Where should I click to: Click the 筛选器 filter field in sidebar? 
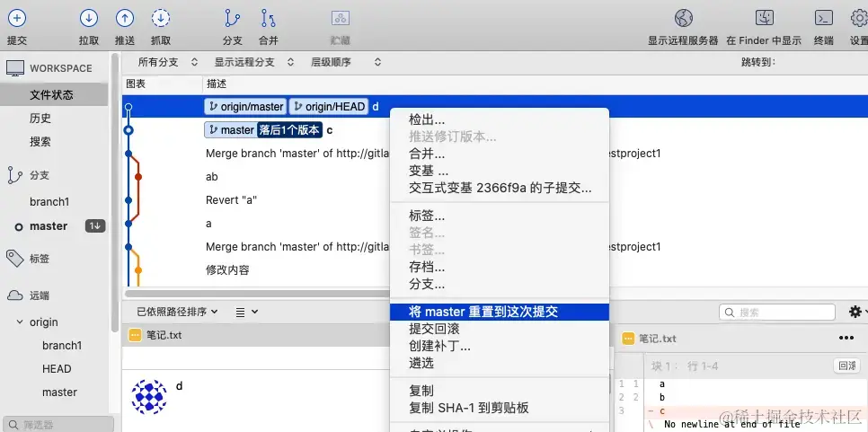[57, 424]
